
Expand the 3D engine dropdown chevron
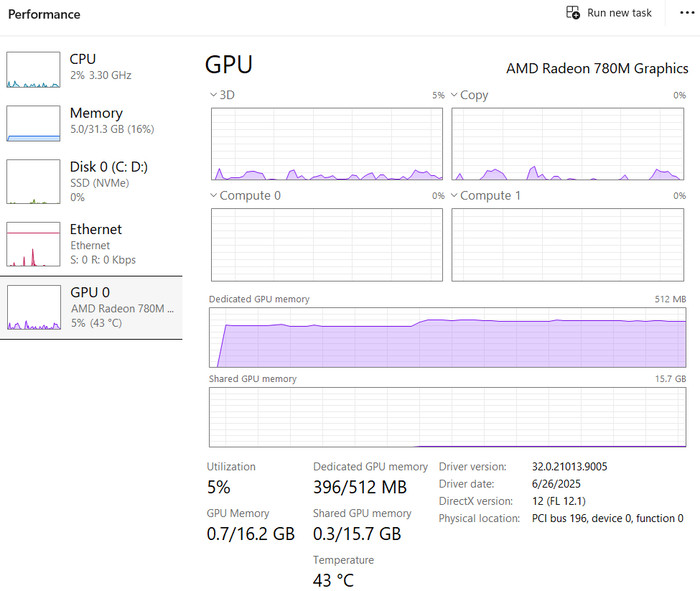[x=213, y=95]
